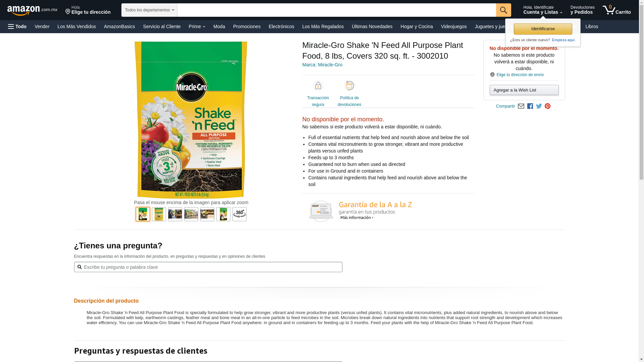Viewport: 644px width, 362px height.
Task: Share product on Facebook icon
Action: point(530,106)
